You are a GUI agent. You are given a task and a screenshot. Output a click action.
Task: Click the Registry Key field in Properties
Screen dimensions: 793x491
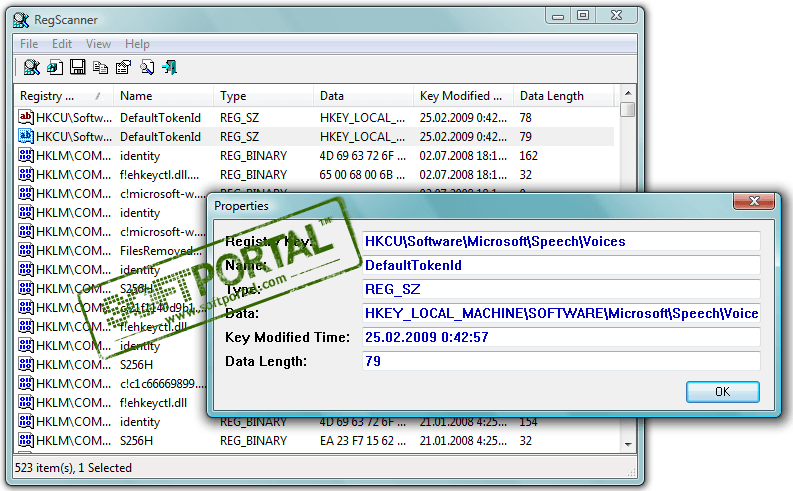click(561, 241)
